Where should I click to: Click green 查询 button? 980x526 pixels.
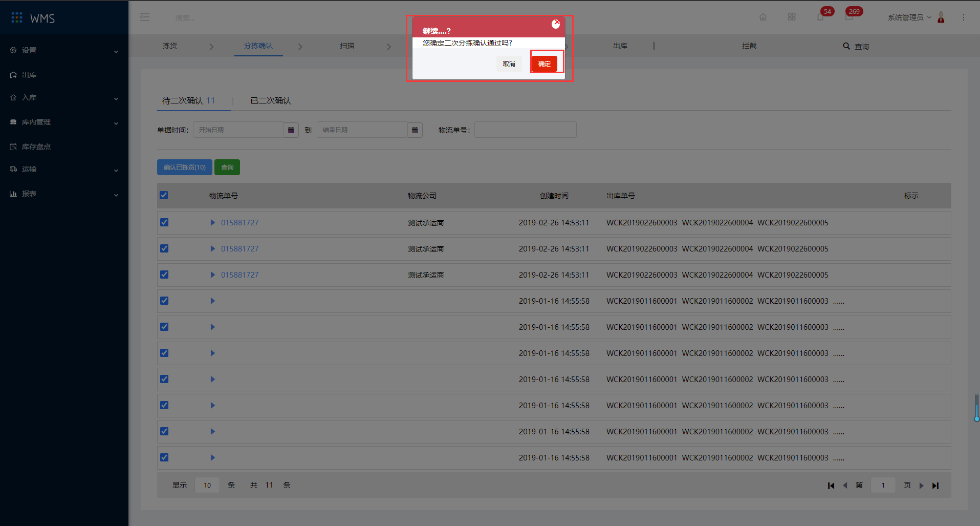click(227, 167)
